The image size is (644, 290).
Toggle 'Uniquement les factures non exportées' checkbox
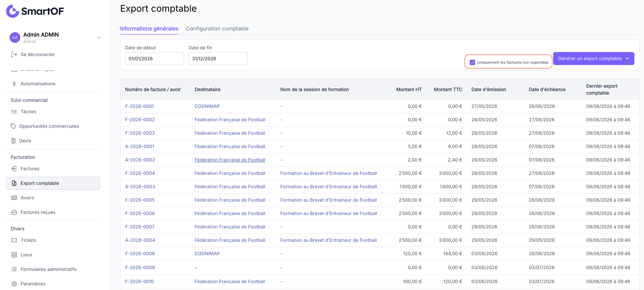click(x=472, y=62)
